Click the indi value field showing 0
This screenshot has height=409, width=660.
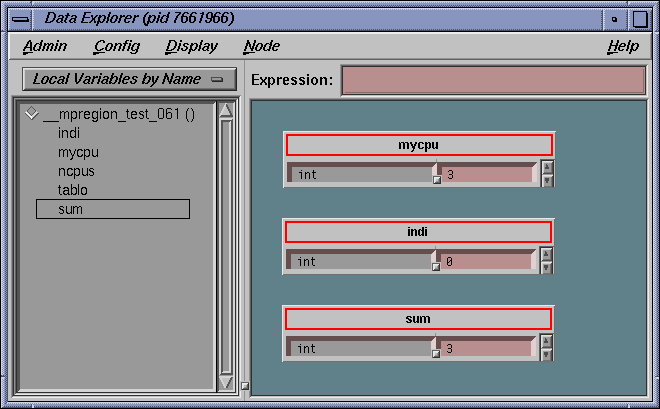tap(487, 261)
